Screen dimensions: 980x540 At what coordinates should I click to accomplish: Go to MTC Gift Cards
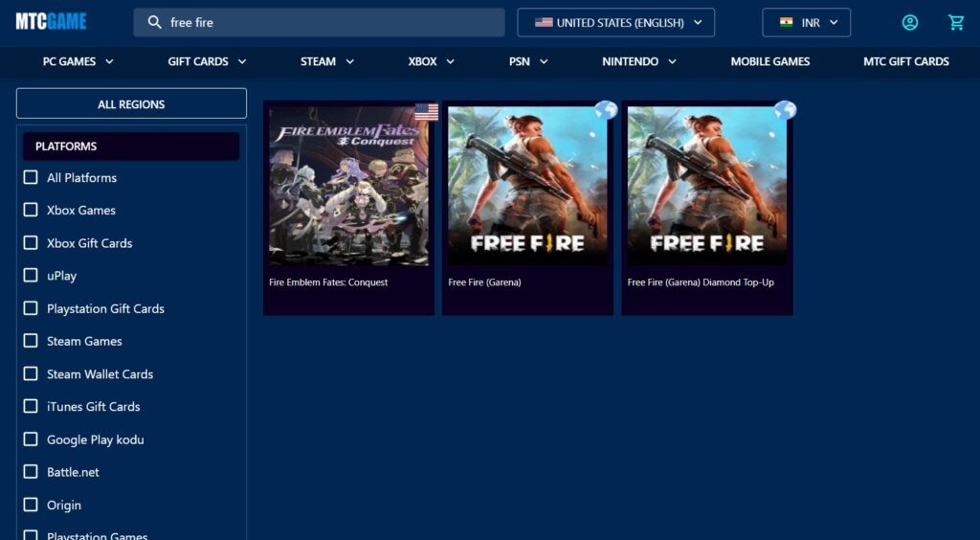(905, 61)
